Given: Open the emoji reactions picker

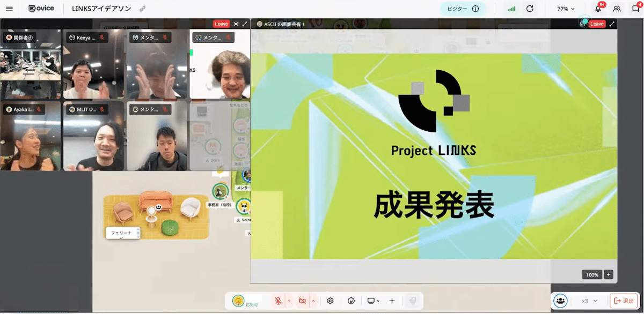Looking at the screenshot, I should click(351, 301).
